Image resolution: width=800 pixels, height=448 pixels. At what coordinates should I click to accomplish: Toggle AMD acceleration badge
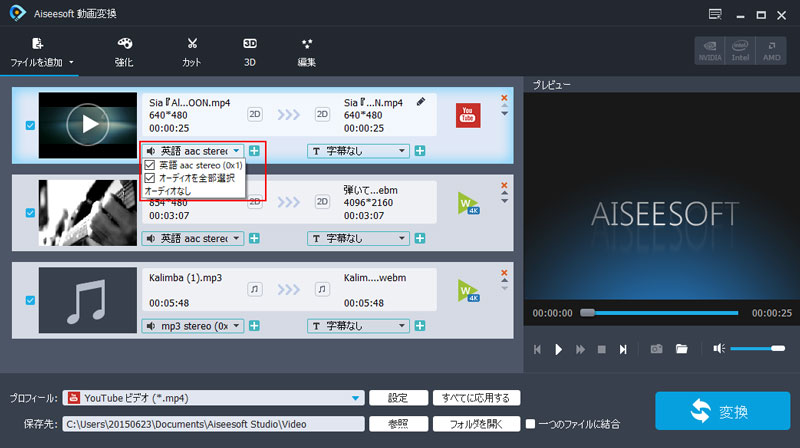click(x=771, y=51)
